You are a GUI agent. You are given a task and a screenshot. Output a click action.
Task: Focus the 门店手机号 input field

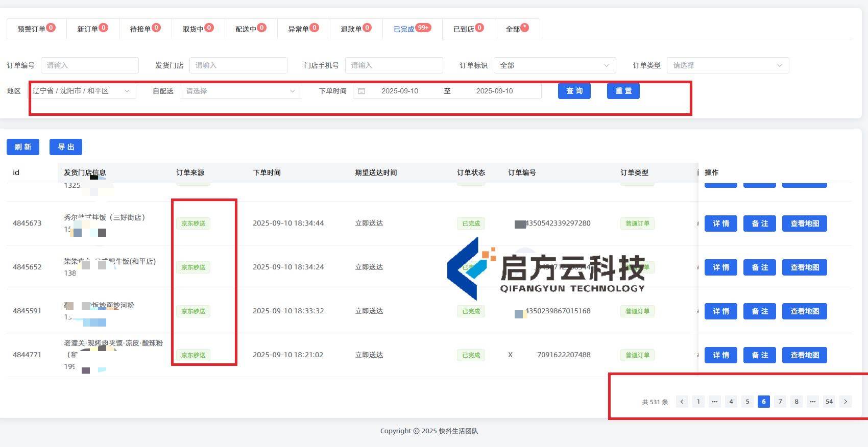[x=394, y=65]
